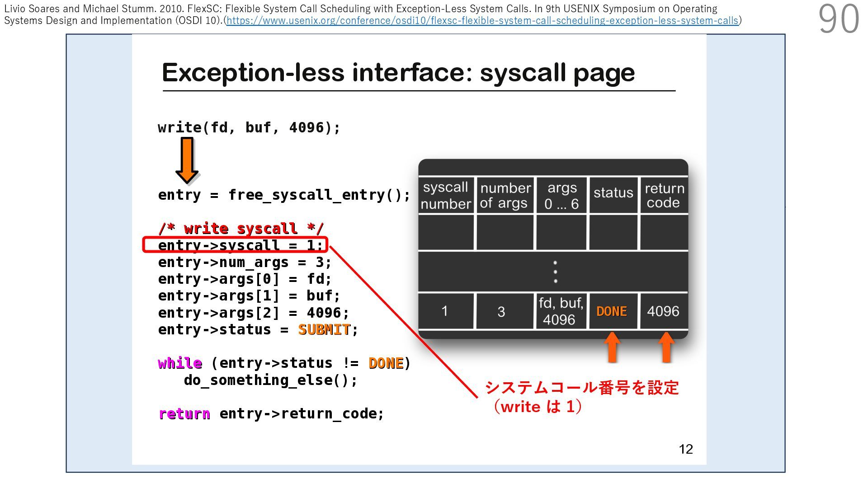868x488 pixels.
Task: Open the USENIX FlexSC paper link
Action: click(482, 21)
